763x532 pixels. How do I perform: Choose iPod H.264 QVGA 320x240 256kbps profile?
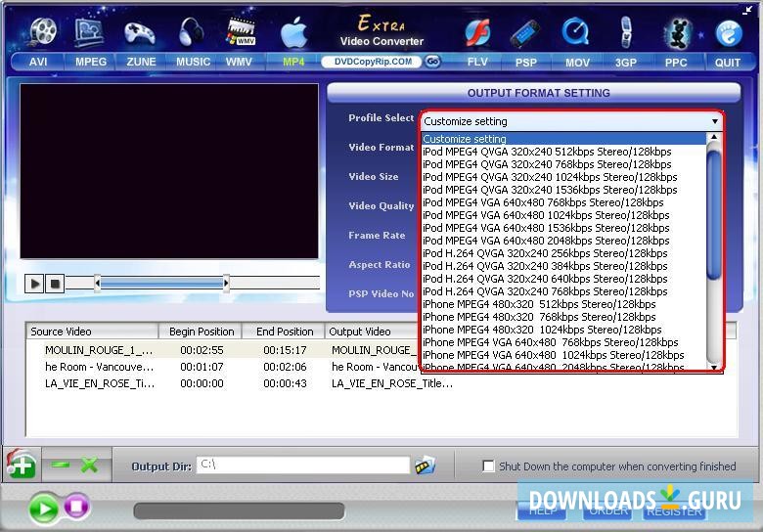click(564, 253)
